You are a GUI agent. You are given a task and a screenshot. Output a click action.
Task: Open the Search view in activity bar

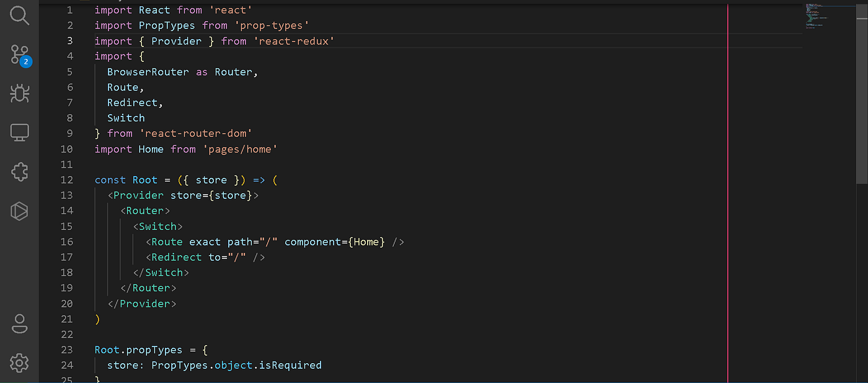[x=20, y=15]
